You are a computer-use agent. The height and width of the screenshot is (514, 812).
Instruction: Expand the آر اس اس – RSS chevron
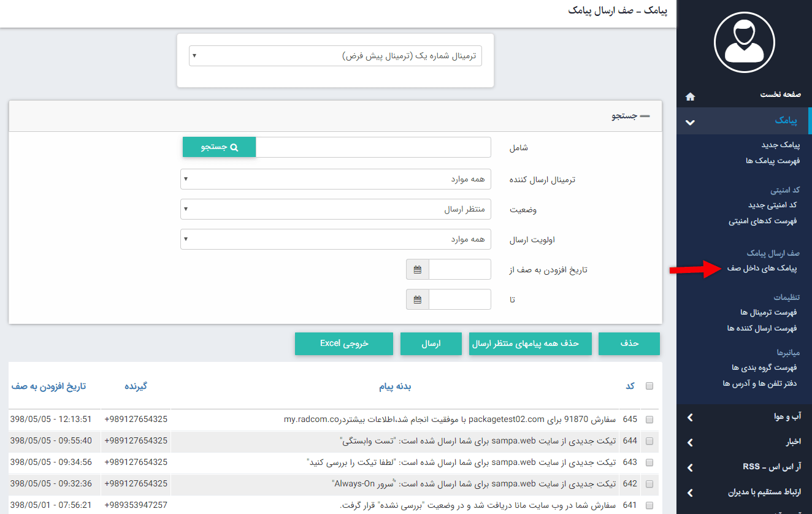coord(690,467)
